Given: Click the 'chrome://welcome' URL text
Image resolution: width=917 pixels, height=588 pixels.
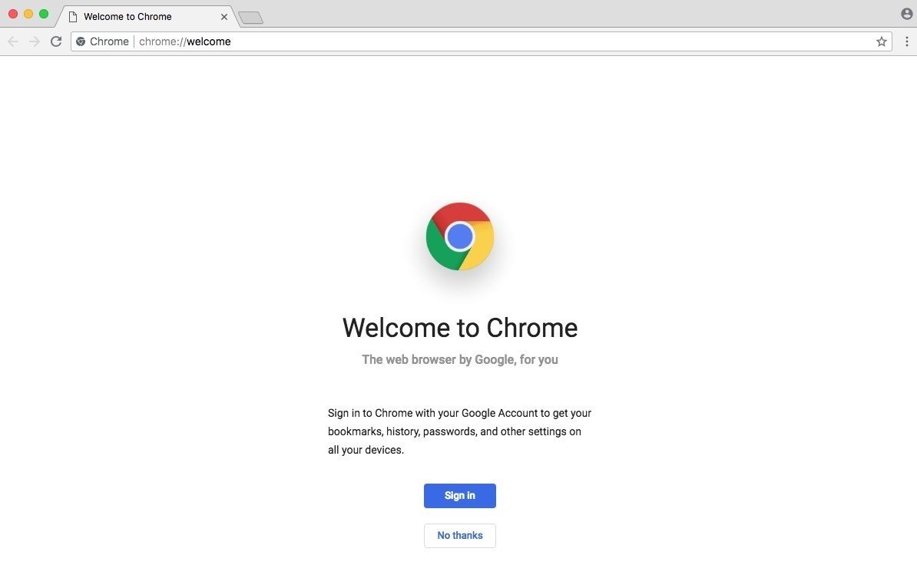Looking at the screenshot, I should pyautogui.click(x=184, y=41).
